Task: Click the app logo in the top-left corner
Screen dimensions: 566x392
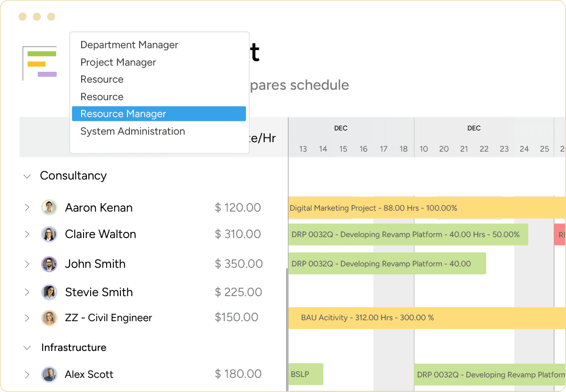Action: [x=40, y=64]
